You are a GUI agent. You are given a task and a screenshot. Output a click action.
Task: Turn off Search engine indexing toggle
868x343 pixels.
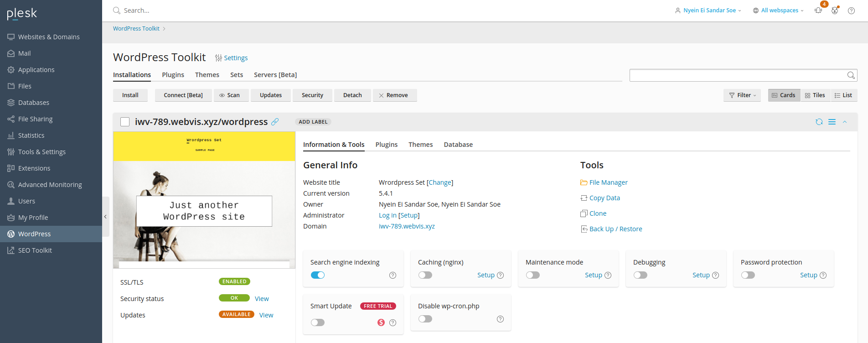(318, 275)
